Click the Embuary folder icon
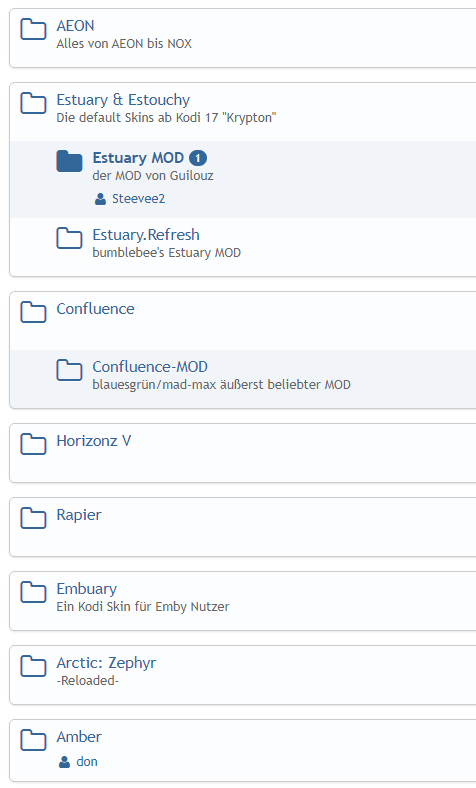Image resolution: width=476 pixels, height=788 pixels. pos(33,592)
